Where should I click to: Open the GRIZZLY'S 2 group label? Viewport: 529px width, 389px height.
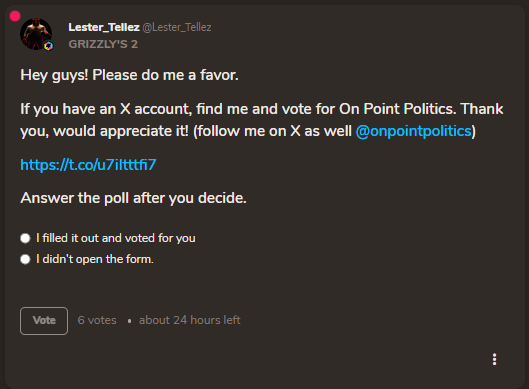(x=103, y=44)
